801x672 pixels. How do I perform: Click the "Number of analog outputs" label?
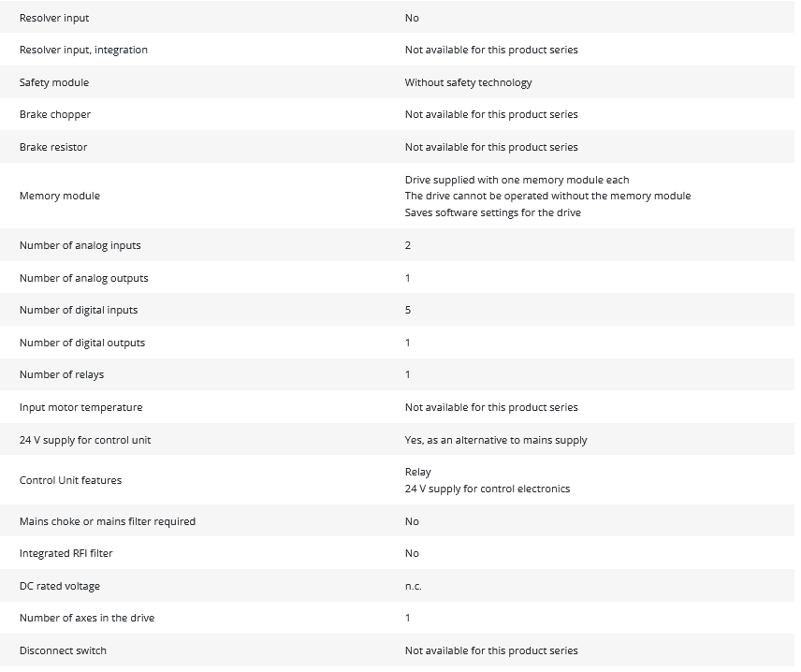(x=83, y=278)
